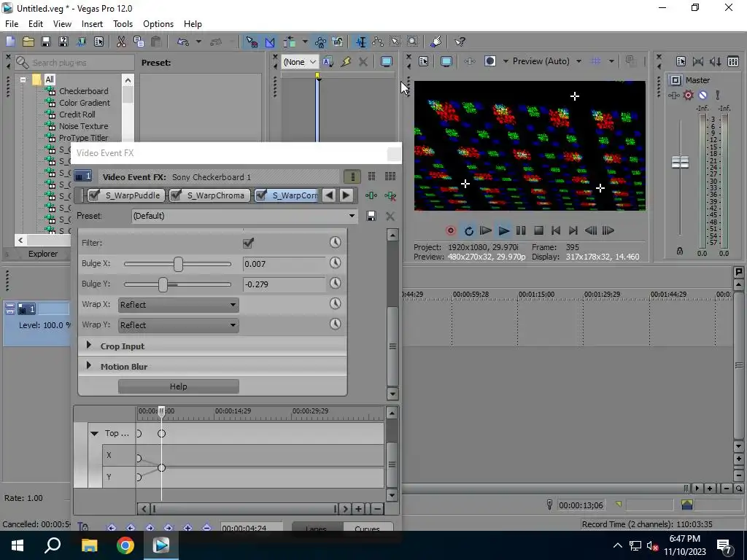Undo the last action

coord(183,42)
